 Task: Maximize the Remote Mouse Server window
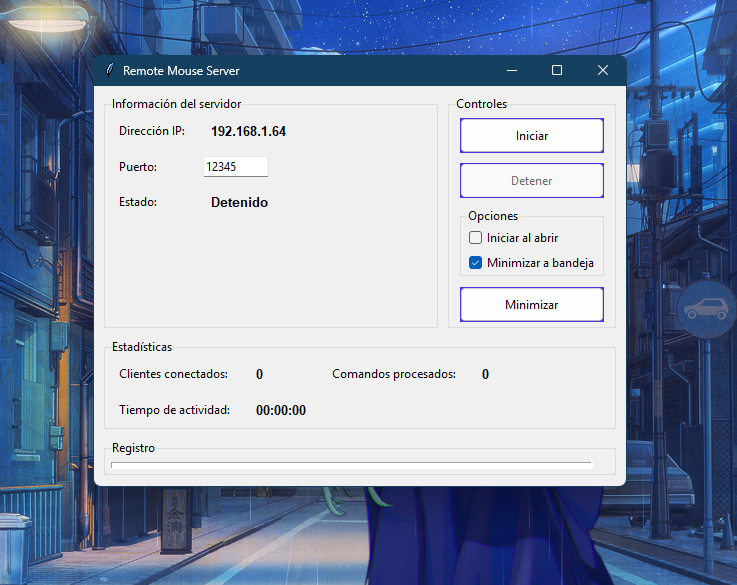(x=557, y=70)
